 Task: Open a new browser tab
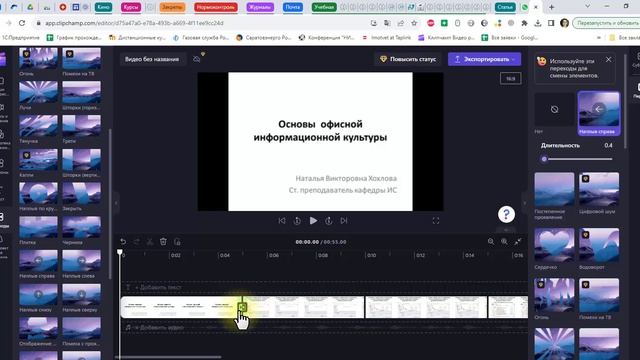[x=551, y=7]
